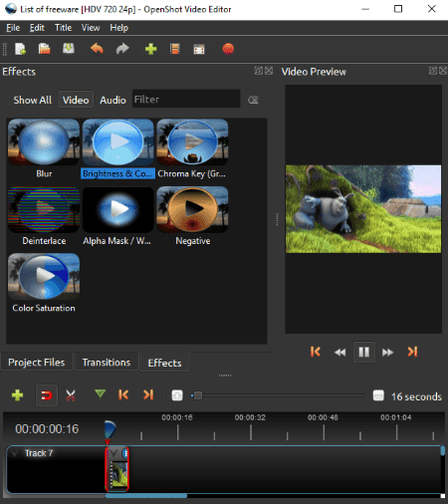448x504 pixels.
Task: Open the clip's dropdown arrow on Track 7
Action: coord(113,453)
